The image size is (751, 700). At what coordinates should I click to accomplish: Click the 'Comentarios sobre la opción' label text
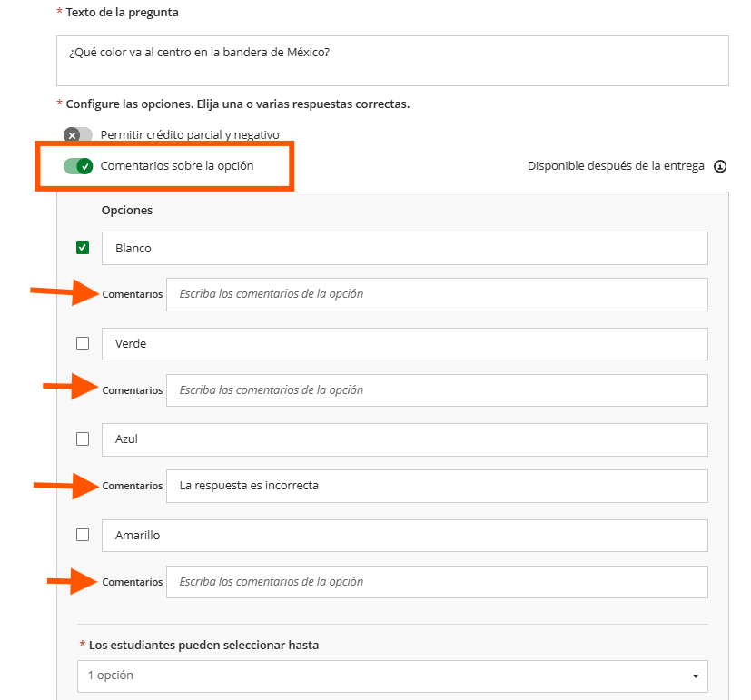tap(177, 166)
